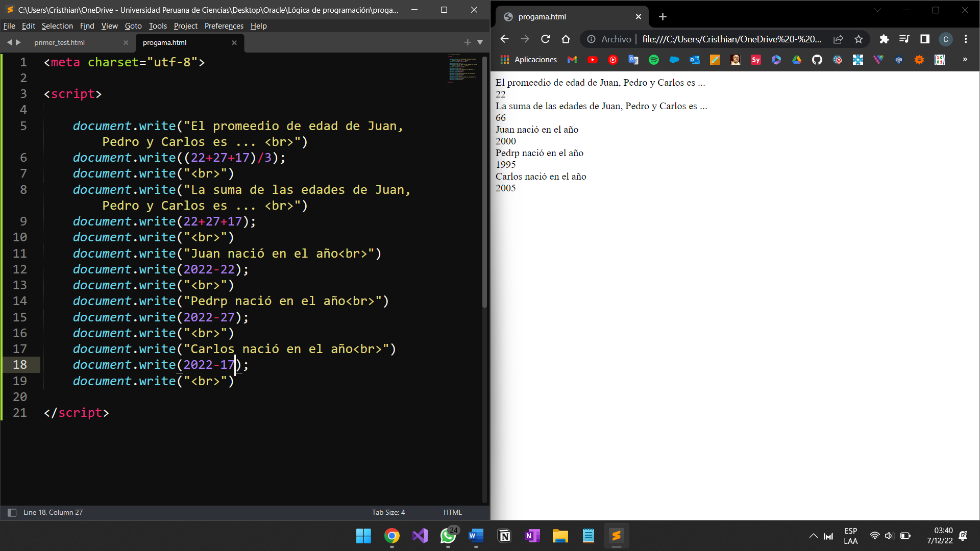Image resolution: width=980 pixels, height=551 pixels.
Task: Open the Goto menu
Action: [x=133, y=26]
